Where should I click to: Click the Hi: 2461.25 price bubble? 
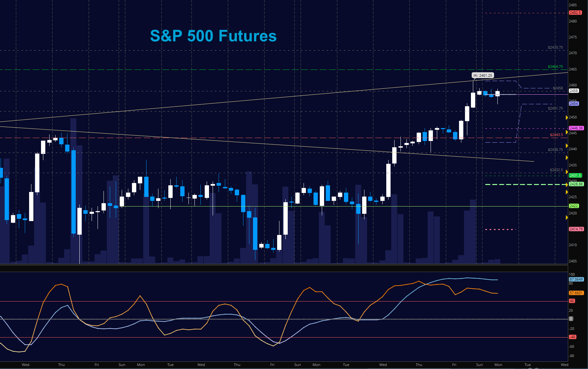(483, 75)
